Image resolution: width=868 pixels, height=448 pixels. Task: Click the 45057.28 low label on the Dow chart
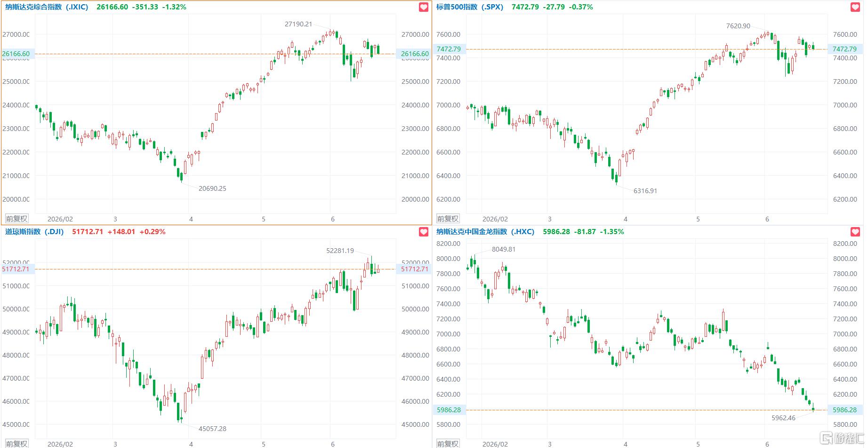click(212, 429)
